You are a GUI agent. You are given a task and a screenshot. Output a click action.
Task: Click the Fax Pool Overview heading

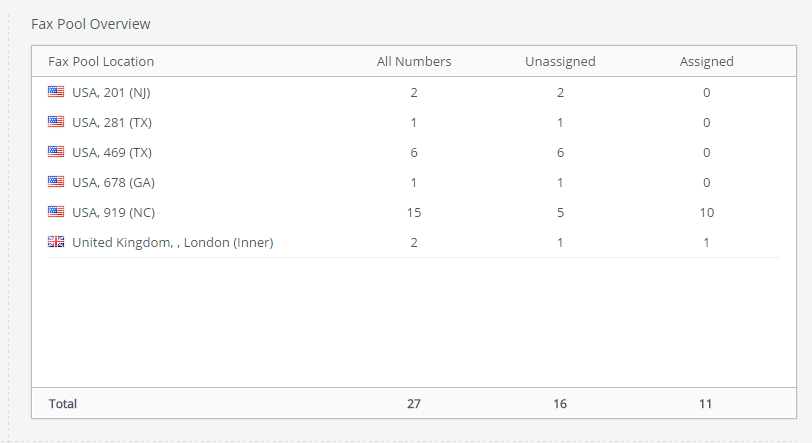pos(91,24)
